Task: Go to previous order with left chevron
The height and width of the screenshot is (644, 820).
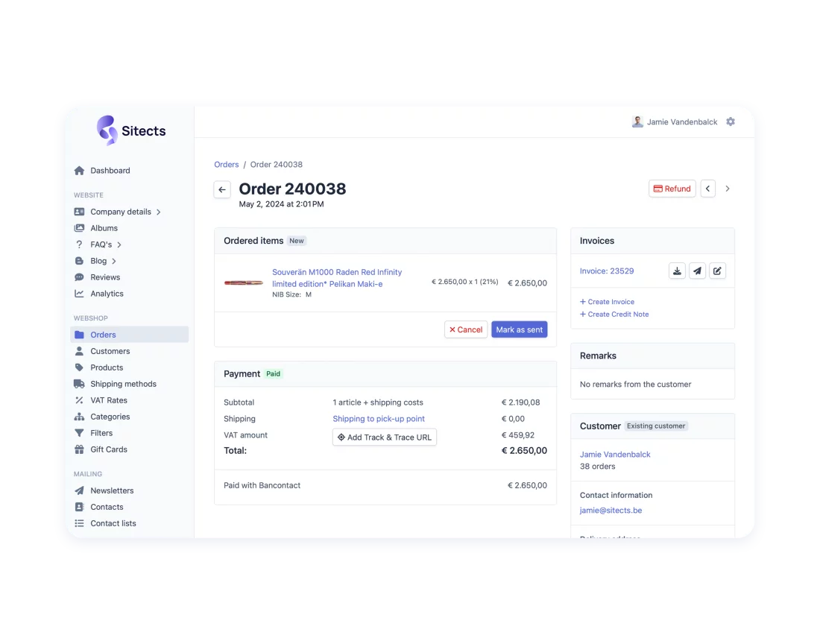Action: tap(708, 189)
